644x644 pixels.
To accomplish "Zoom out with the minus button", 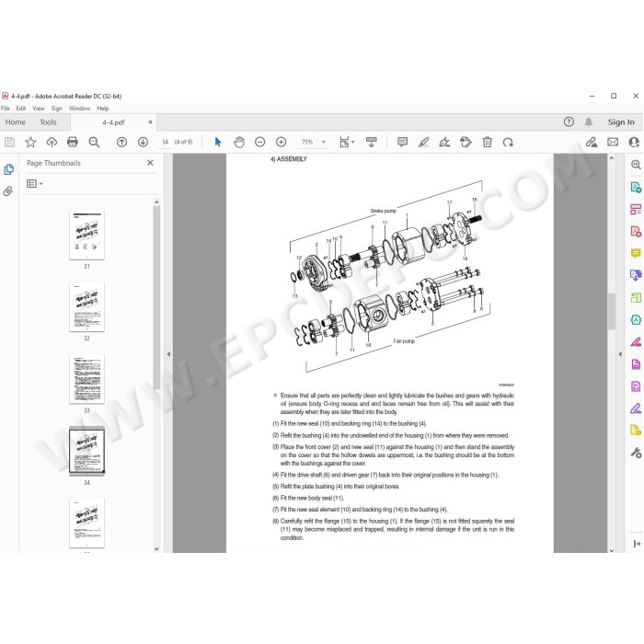I will [x=260, y=142].
